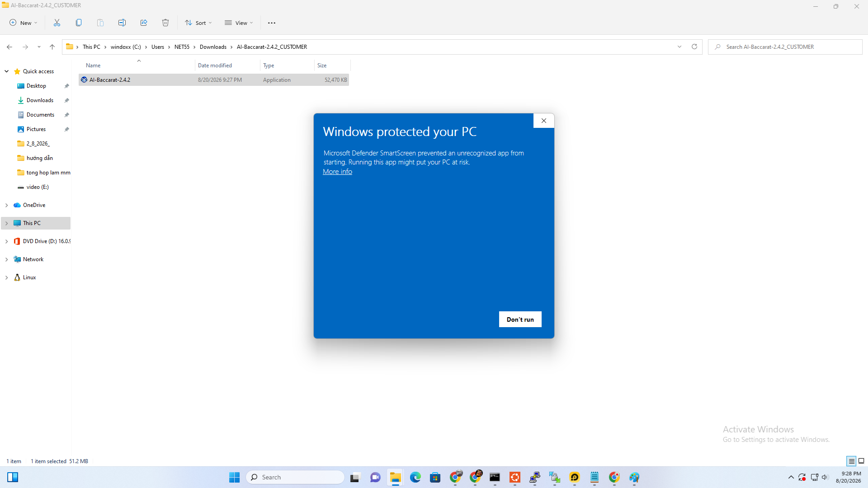The height and width of the screenshot is (488, 868).
Task: Go back using the Back arrow
Action: pos(9,47)
